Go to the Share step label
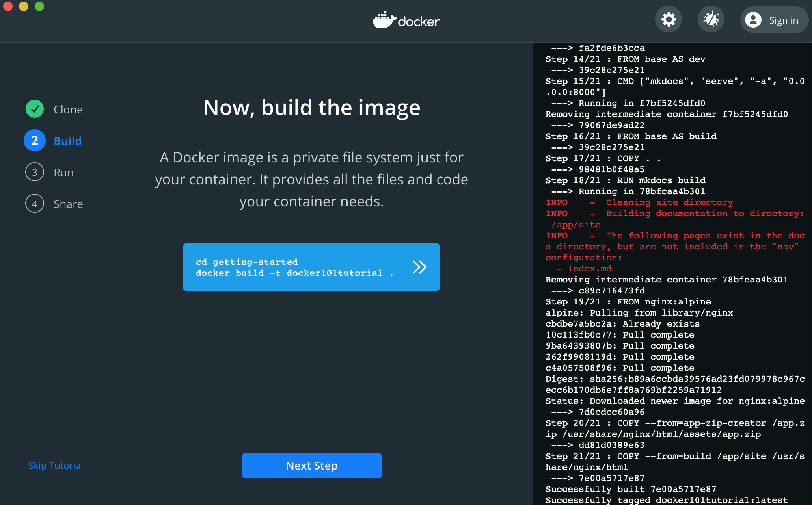 68,204
